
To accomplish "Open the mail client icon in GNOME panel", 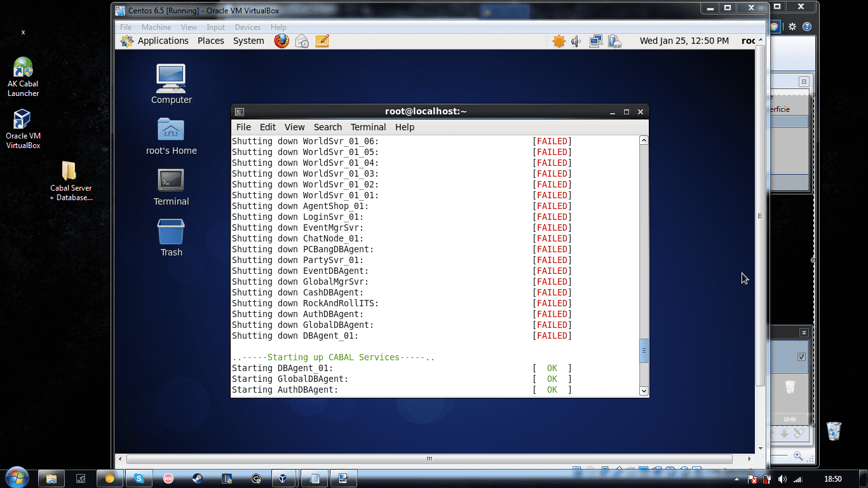I will tap(302, 41).
